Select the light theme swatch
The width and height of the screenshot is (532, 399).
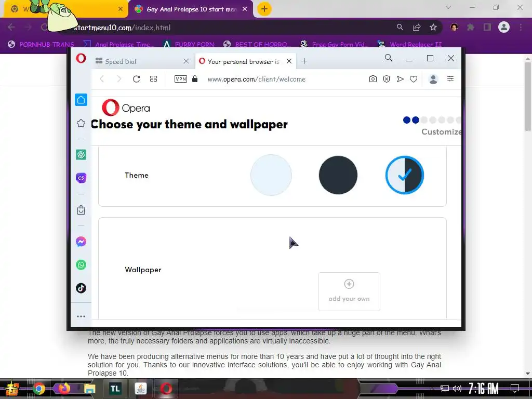click(x=271, y=175)
